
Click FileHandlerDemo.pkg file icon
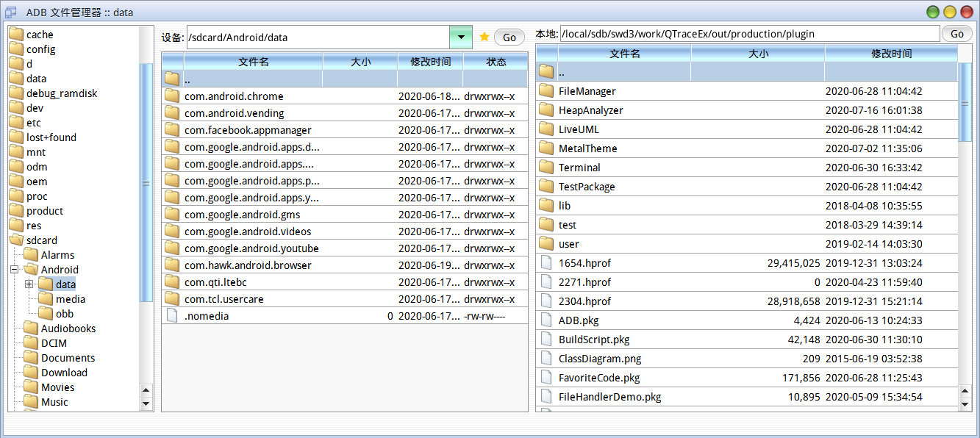pyautogui.click(x=546, y=397)
